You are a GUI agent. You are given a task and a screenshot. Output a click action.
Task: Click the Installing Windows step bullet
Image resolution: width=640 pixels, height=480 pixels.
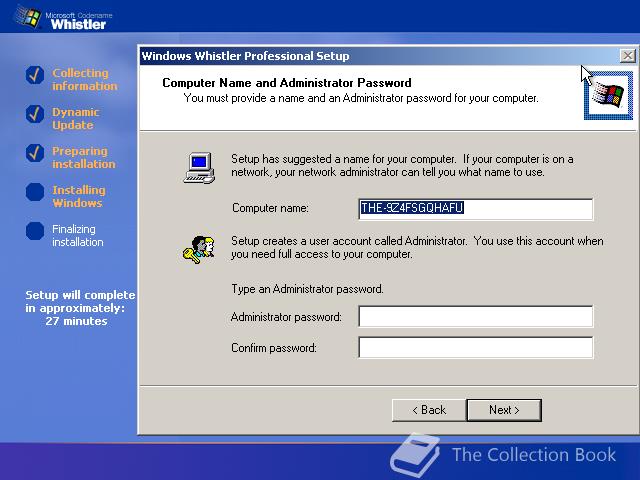(x=35, y=192)
